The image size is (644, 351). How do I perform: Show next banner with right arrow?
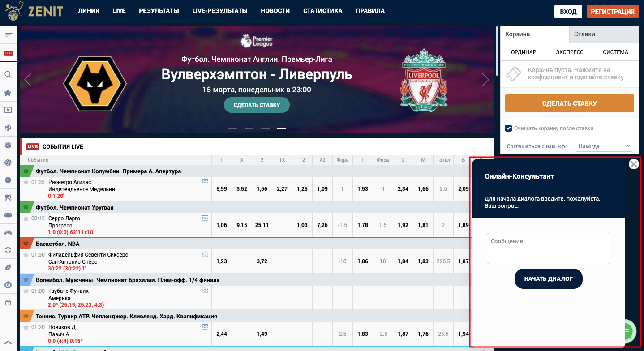tap(485, 80)
